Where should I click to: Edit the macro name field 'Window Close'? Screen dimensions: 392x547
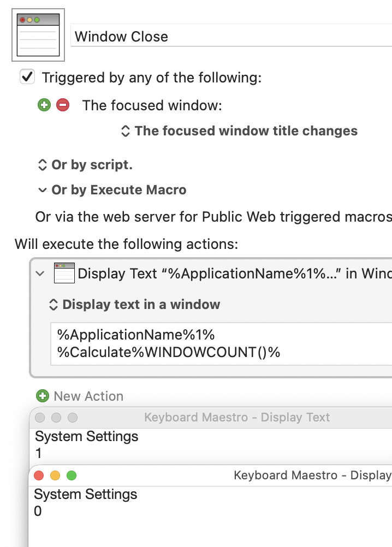point(231,36)
